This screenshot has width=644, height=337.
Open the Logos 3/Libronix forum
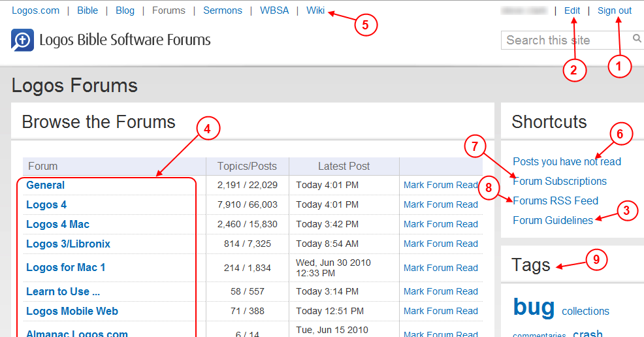68,244
